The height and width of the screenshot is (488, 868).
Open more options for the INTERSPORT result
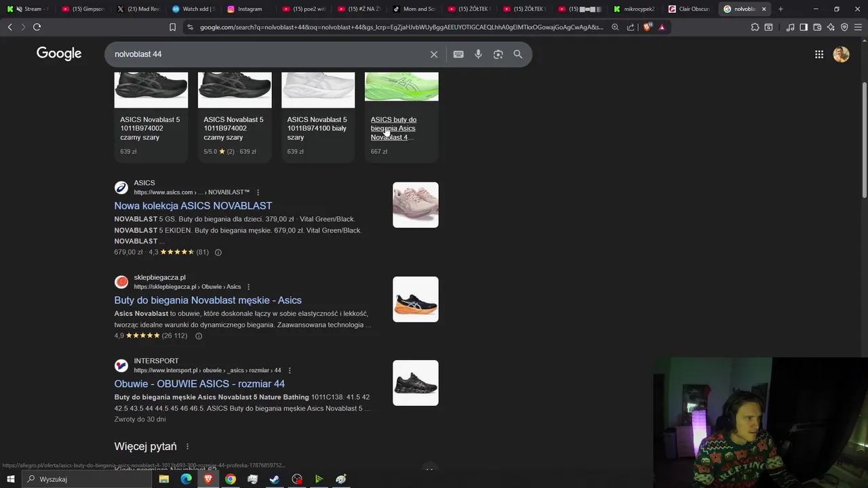pos(290,371)
